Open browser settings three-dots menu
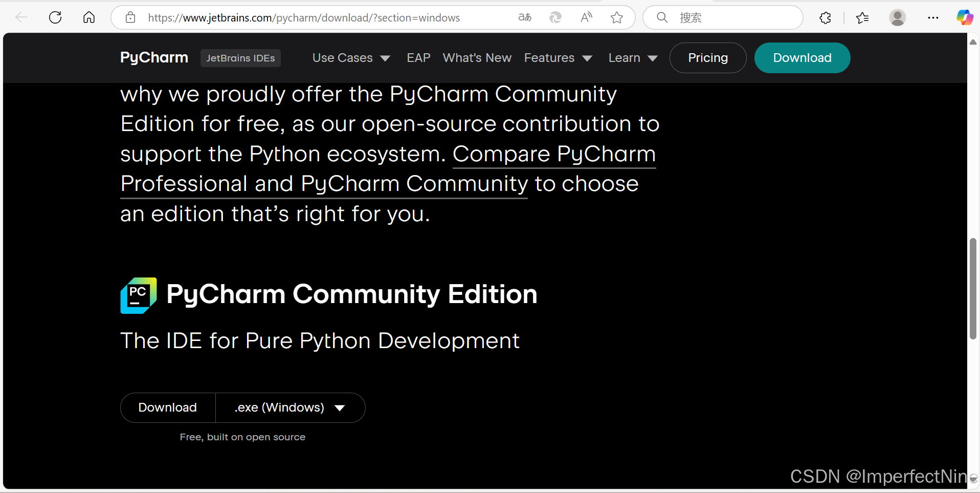 tap(933, 17)
